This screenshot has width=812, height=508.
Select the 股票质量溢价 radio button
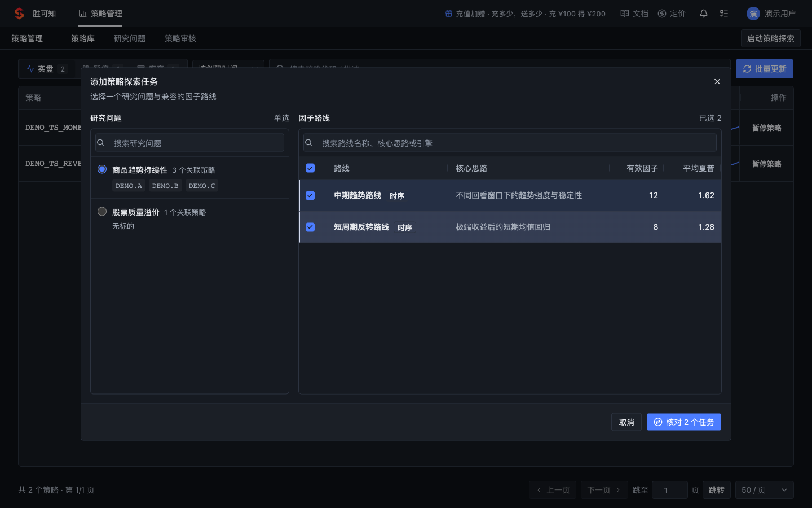[x=102, y=212]
